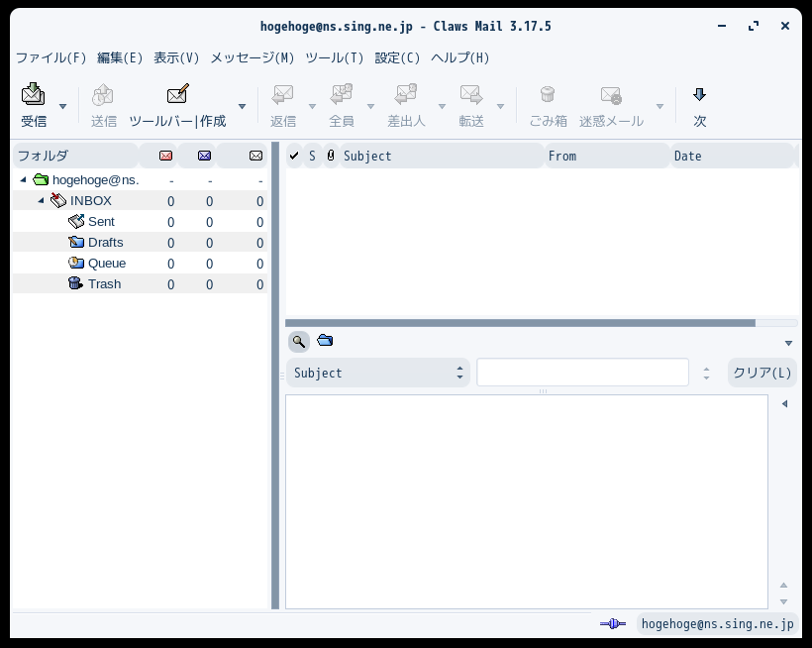Click the クリア(L) button

(x=762, y=373)
